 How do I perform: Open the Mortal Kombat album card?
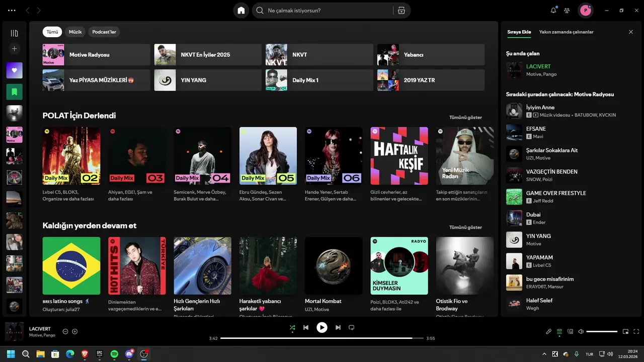pyautogui.click(x=334, y=275)
